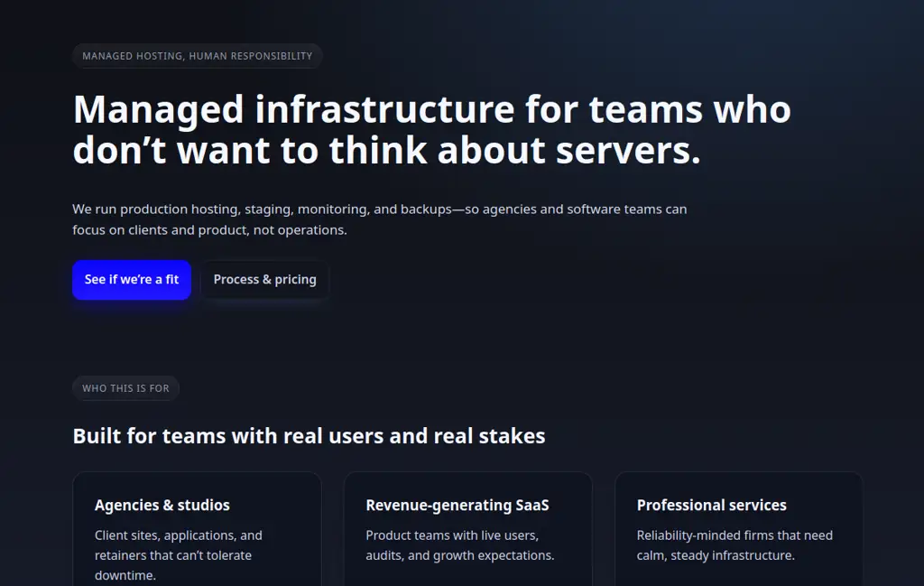Click the word downtime in agencies card
The width and height of the screenshot is (924, 586).
point(122,574)
